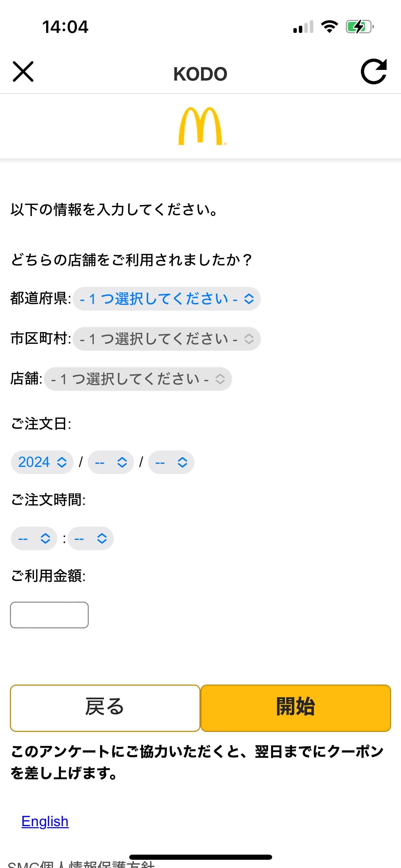
Task: Select the order day dropdown
Action: [x=171, y=462]
